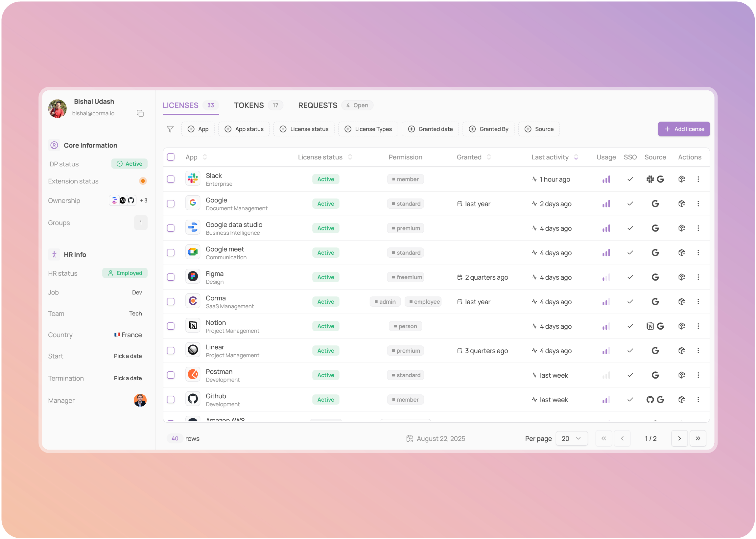The height and width of the screenshot is (539, 756).
Task: Copy the bishal@corma.io email address
Action: (x=140, y=113)
